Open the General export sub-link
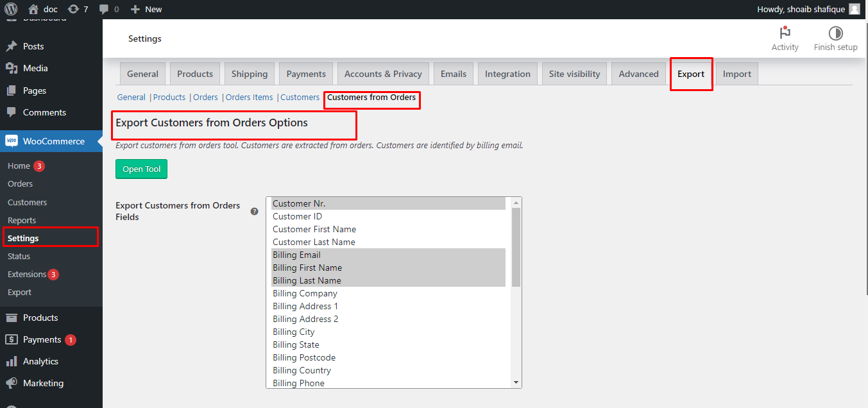The height and width of the screenshot is (408, 868). click(x=131, y=98)
